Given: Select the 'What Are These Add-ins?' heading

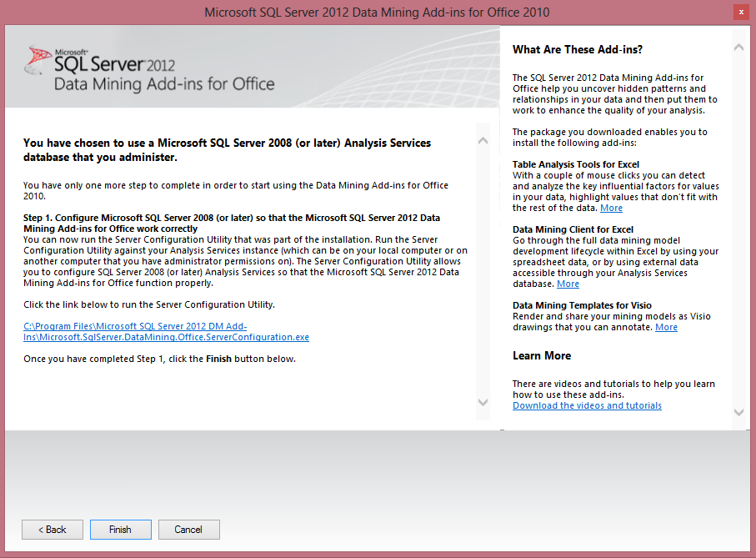Looking at the screenshot, I should tap(577, 50).
